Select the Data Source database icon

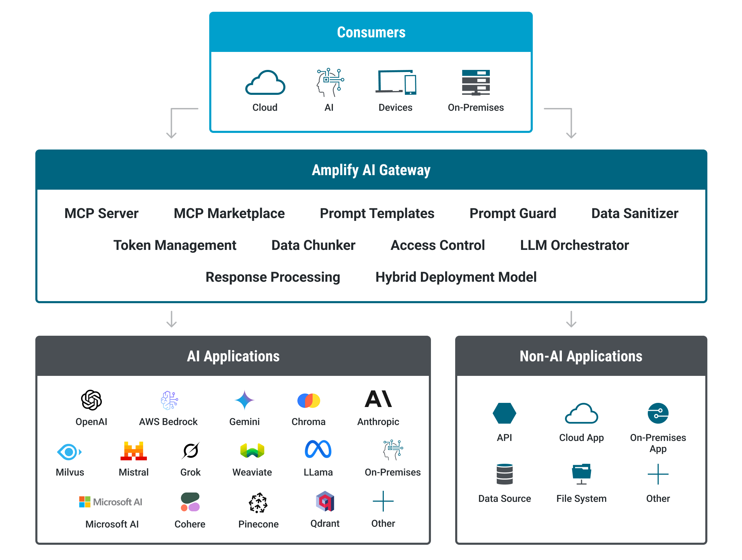point(504,474)
